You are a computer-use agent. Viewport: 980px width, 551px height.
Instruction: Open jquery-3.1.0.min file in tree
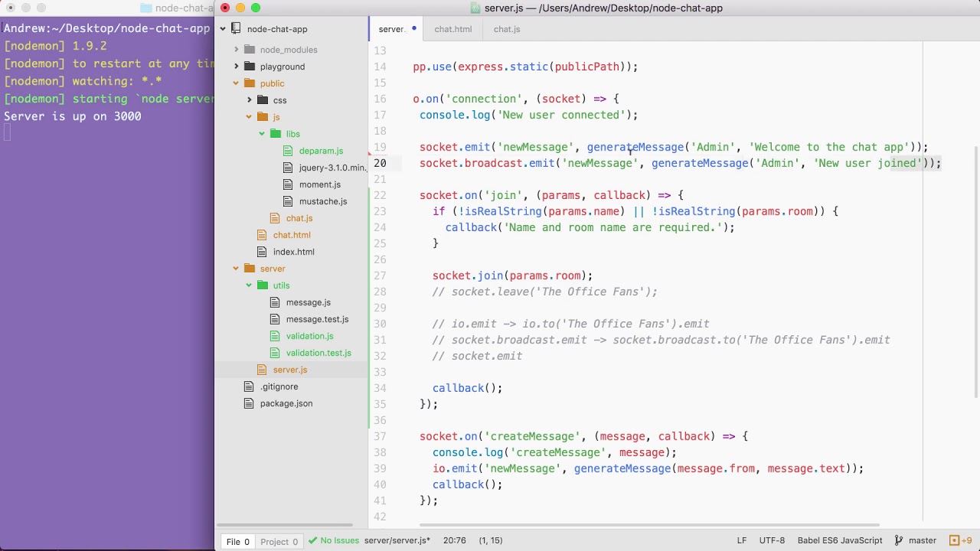[332, 168]
